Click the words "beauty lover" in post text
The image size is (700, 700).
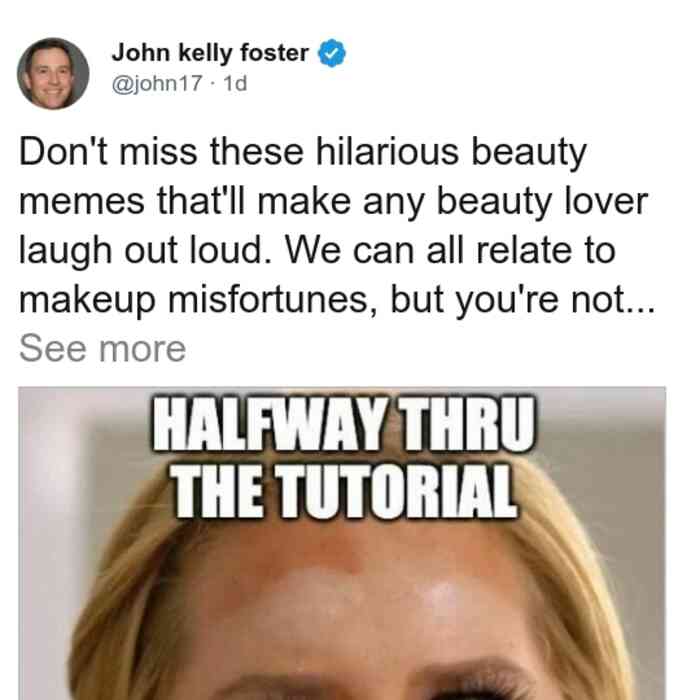542,202
